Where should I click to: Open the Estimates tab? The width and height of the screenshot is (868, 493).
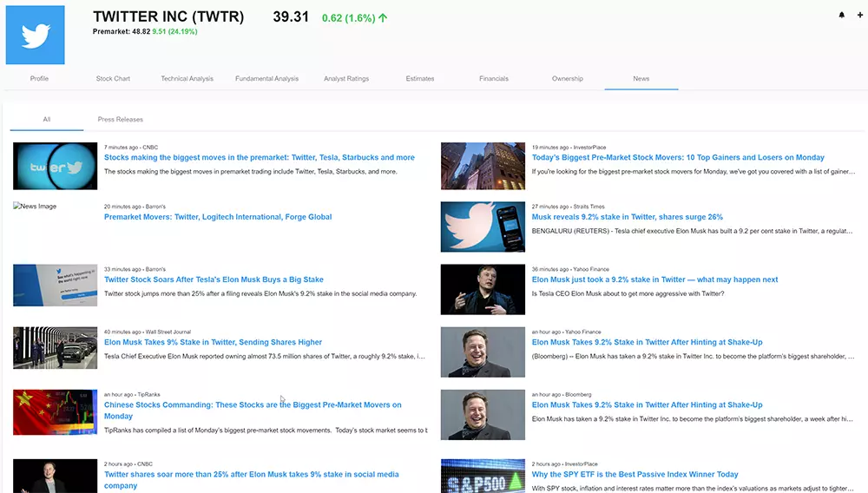click(x=420, y=79)
